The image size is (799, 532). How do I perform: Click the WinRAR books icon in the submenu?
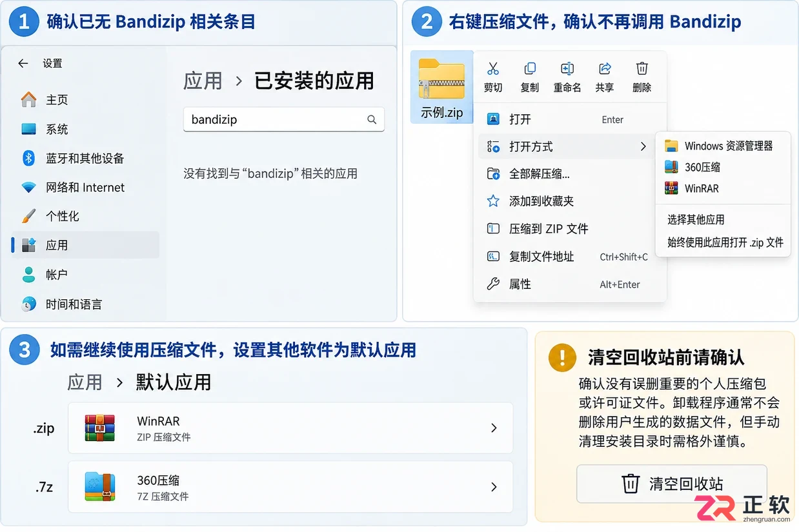(x=671, y=188)
